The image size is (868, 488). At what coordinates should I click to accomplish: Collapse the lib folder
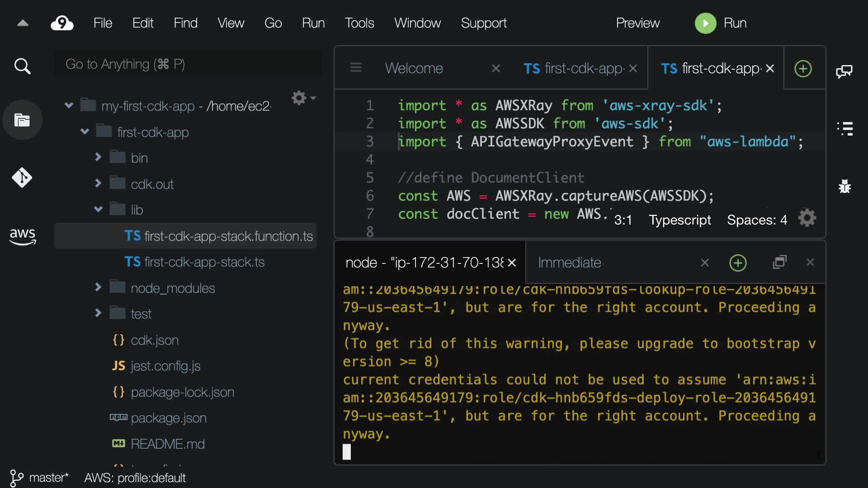98,210
